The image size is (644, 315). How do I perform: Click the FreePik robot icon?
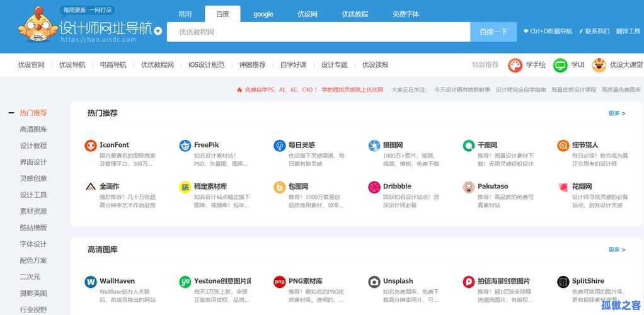coord(185,146)
